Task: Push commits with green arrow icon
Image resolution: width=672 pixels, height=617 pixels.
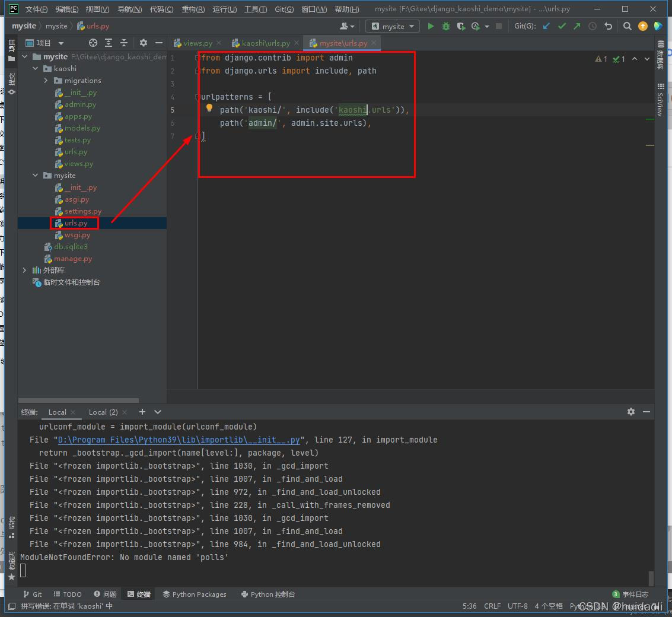Action: [577, 26]
